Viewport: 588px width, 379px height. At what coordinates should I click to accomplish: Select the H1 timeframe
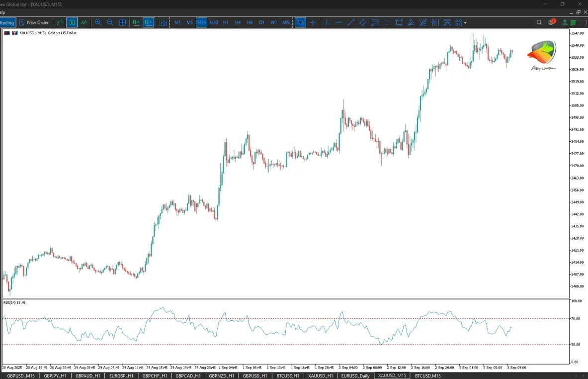point(226,22)
